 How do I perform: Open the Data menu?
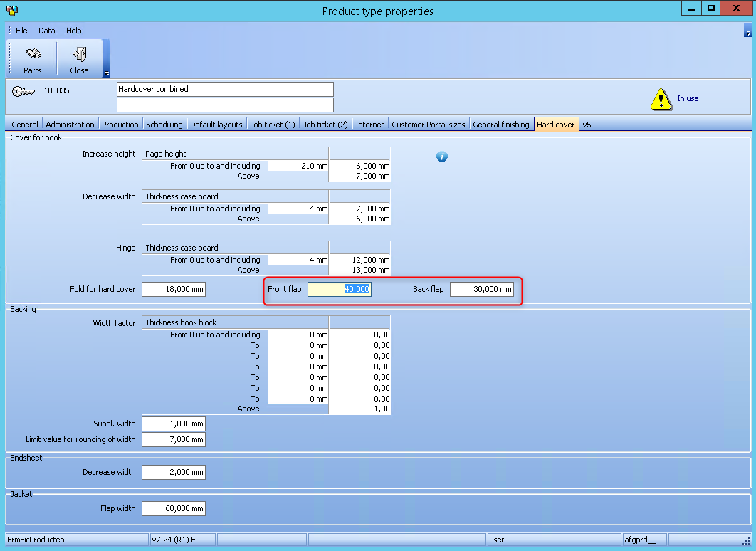(47, 31)
